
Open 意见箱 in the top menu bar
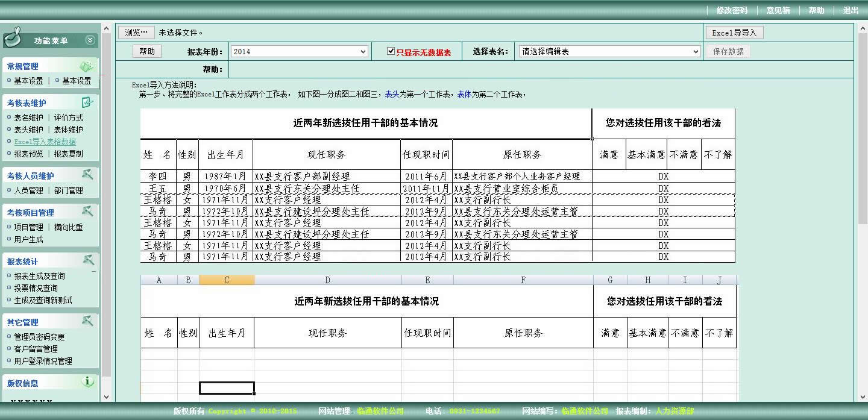tap(778, 10)
